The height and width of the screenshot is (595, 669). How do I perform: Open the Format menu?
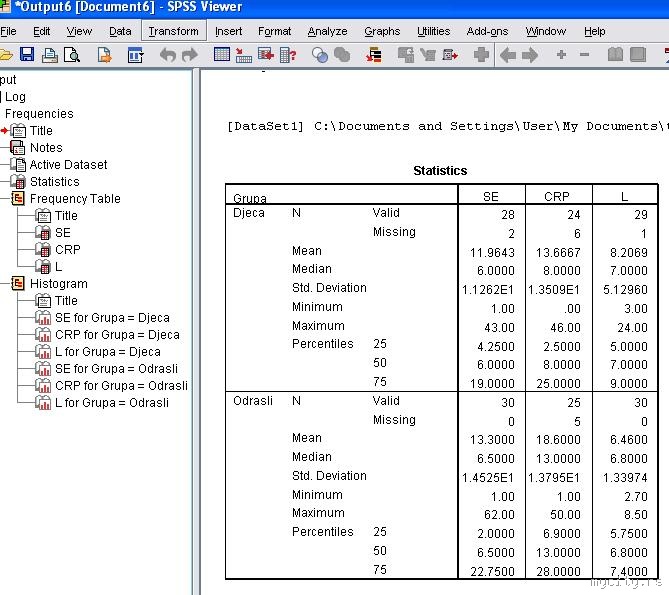pyautogui.click(x=274, y=31)
